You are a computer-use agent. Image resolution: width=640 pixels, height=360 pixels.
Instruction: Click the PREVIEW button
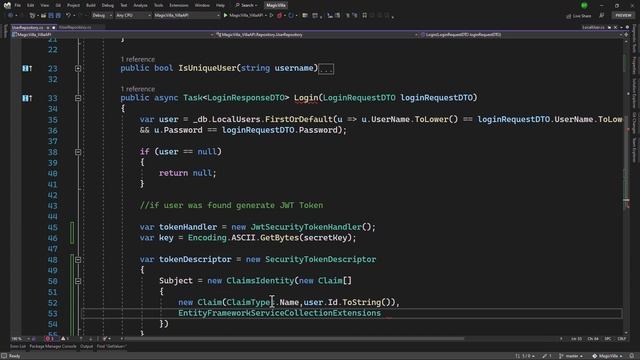click(x=623, y=16)
